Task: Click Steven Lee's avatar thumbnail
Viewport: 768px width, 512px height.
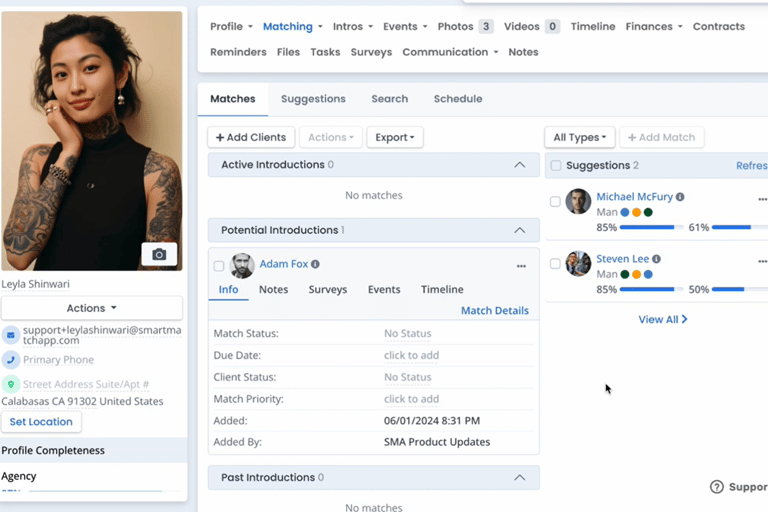Action: [578, 264]
